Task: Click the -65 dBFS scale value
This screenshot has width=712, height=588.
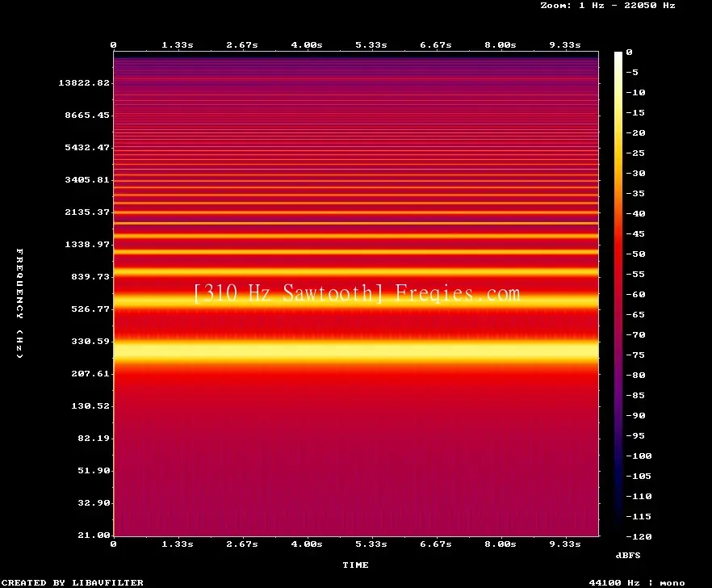Action: [635, 314]
